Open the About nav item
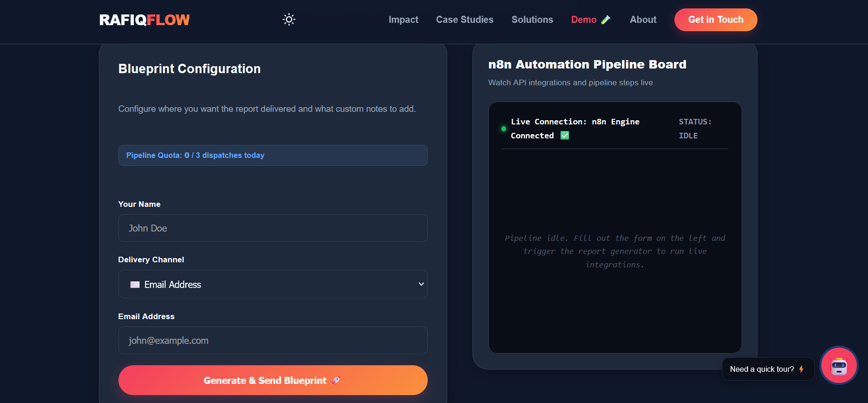The image size is (868, 403). pos(643,20)
